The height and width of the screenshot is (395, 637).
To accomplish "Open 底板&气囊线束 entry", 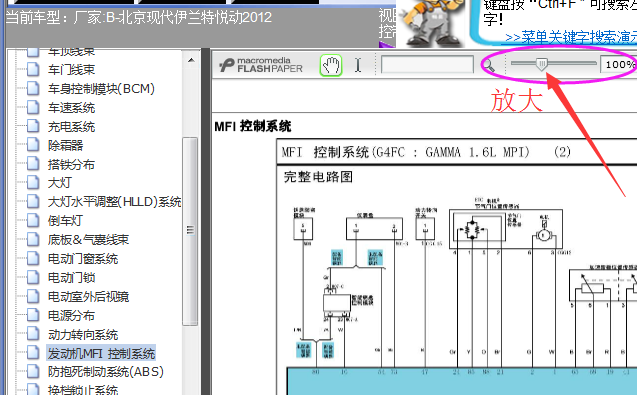I will point(88,240).
